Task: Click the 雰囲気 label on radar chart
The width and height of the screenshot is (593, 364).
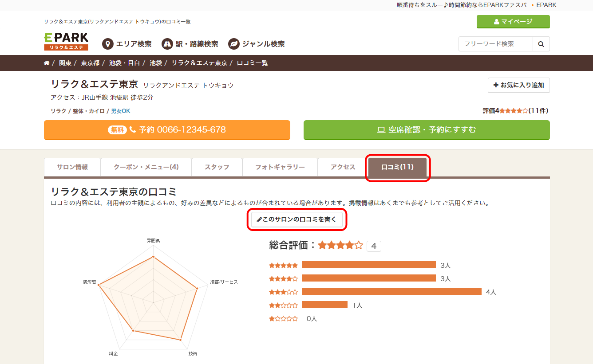Action: click(153, 240)
